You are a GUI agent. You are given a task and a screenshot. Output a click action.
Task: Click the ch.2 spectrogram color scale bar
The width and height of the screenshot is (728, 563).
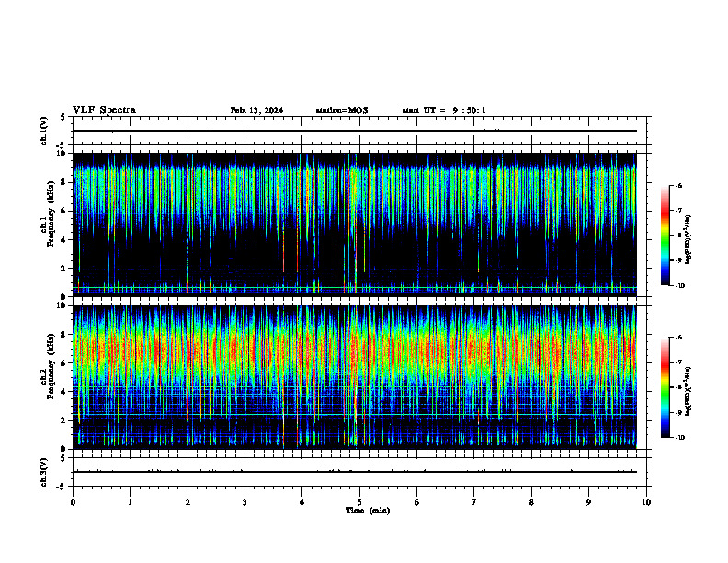tap(665, 387)
